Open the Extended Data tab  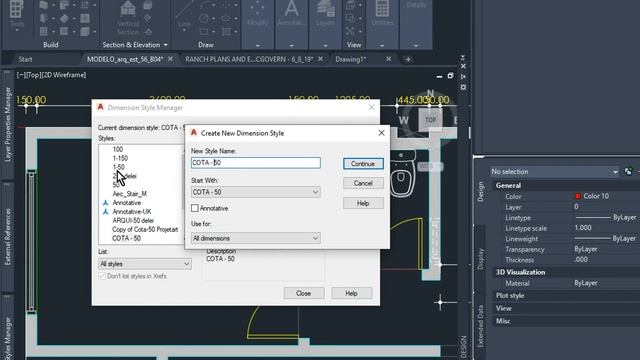pyautogui.click(x=480, y=326)
